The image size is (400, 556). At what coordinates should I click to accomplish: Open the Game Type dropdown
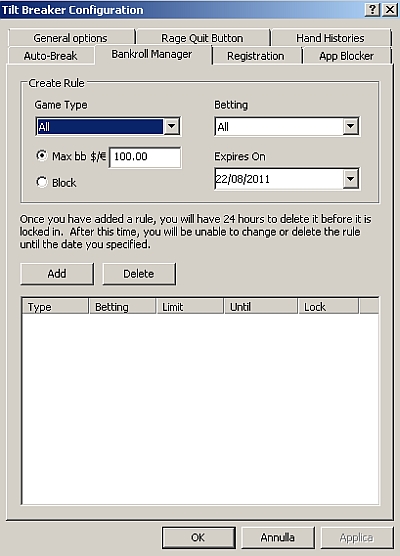172,126
